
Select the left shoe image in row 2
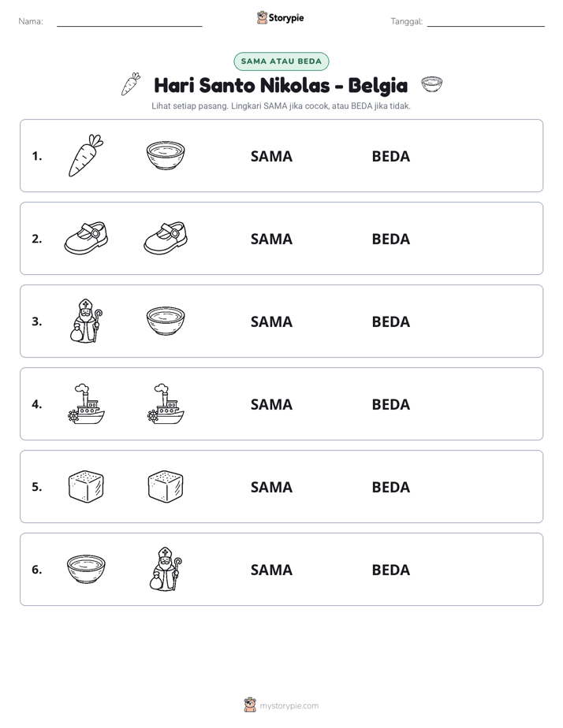click(86, 238)
